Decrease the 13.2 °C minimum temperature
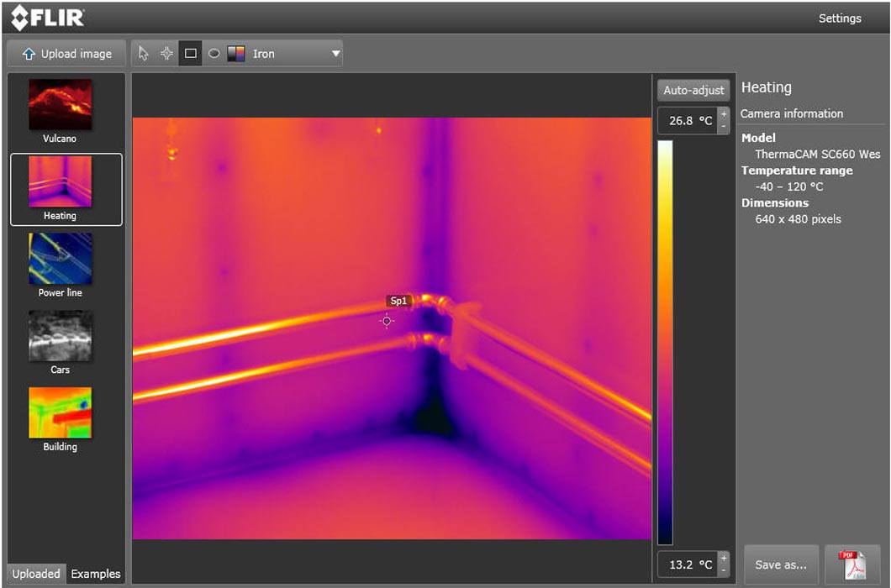 pyautogui.click(x=724, y=570)
